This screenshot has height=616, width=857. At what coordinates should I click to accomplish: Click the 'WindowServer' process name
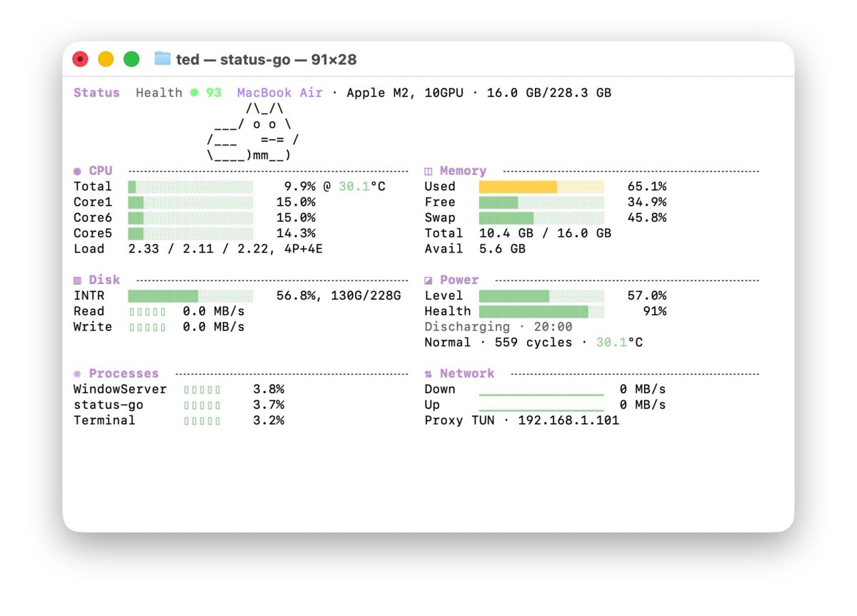click(x=120, y=390)
